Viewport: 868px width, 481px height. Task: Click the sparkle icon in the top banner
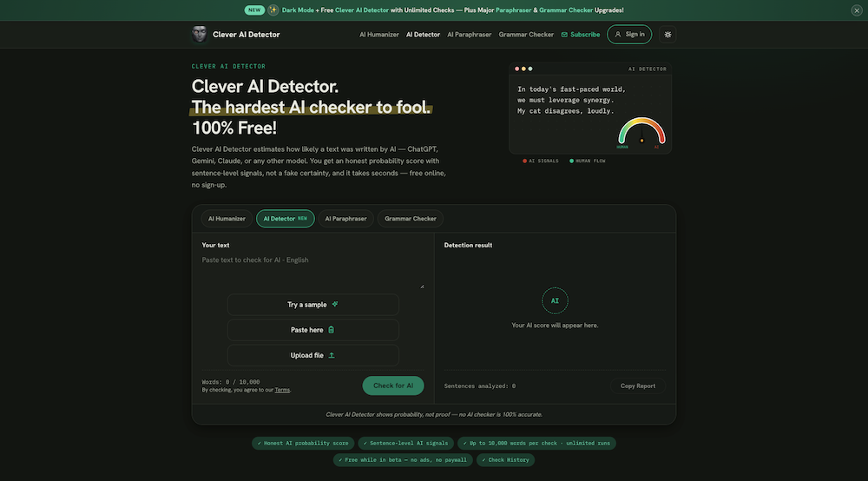click(x=273, y=10)
